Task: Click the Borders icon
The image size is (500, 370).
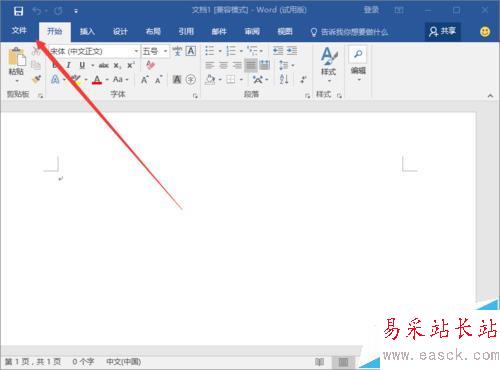Action: coord(231,79)
